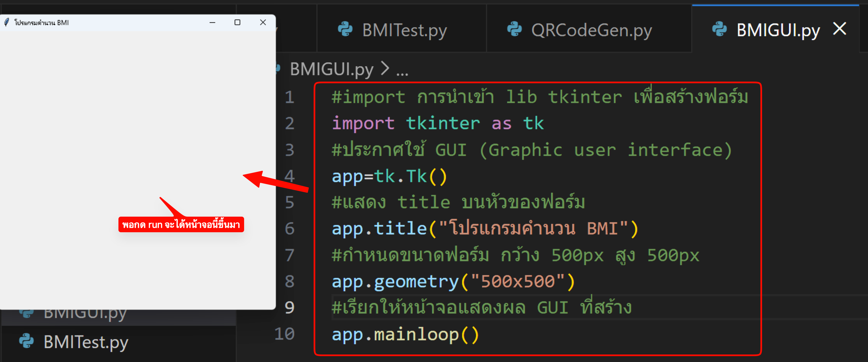Screen dimensions: 868x362
Task: Click Python icon beside BMITest.py in explorer
Action: [x=26, y=341]
